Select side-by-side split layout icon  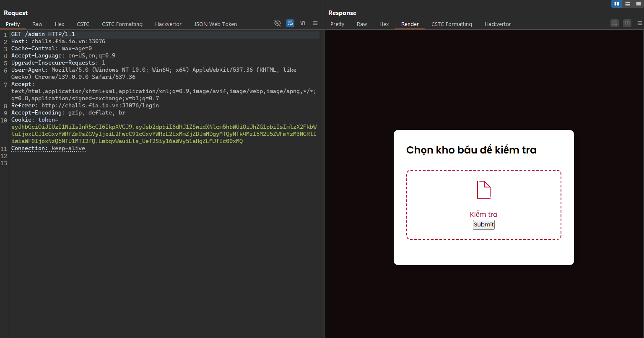[x=616, y=4]
